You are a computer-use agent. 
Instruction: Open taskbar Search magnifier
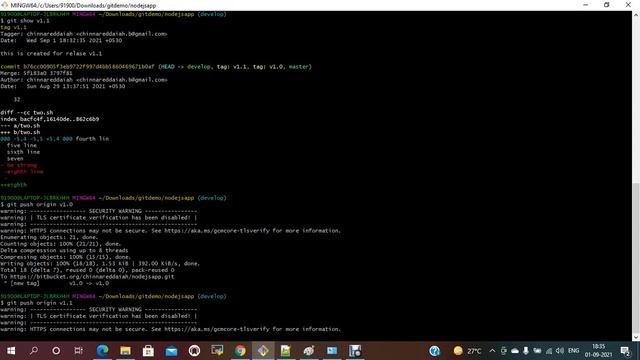[34, 351]
